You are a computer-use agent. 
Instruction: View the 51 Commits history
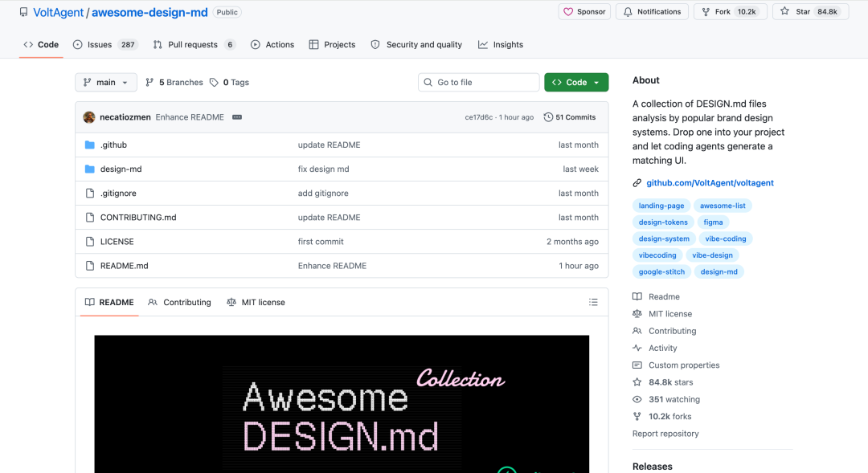pos(570,117)
